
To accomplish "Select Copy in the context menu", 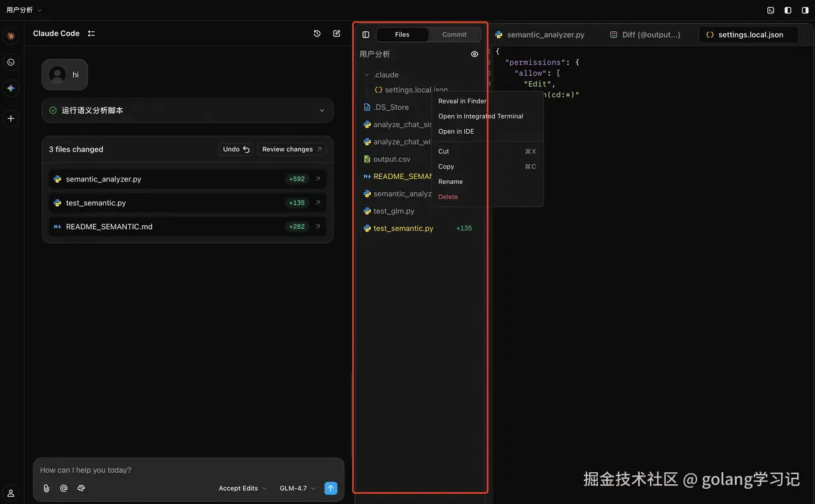I will pyautogui.click(x=487, y=167).
